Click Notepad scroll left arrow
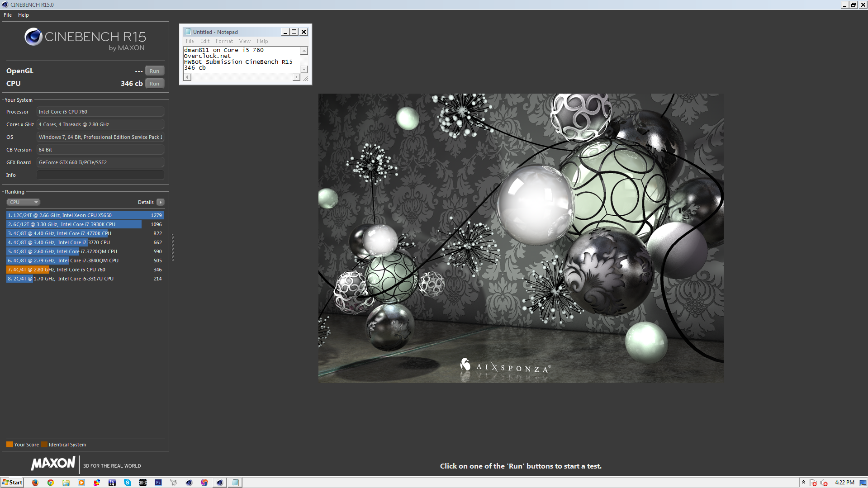 coord(187,77)
